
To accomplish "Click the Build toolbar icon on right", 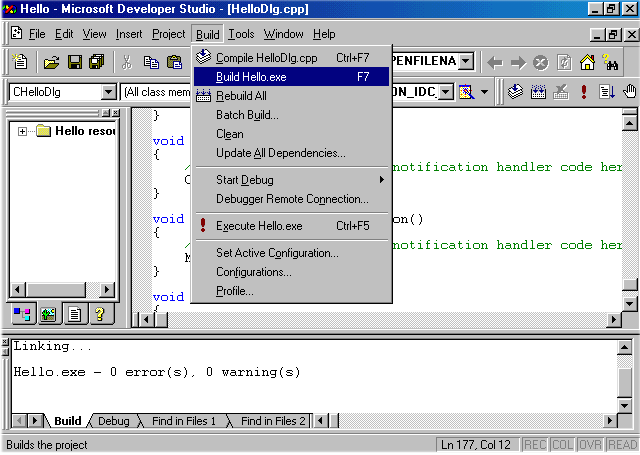I will pyautogui.click(x=538, y=92).
